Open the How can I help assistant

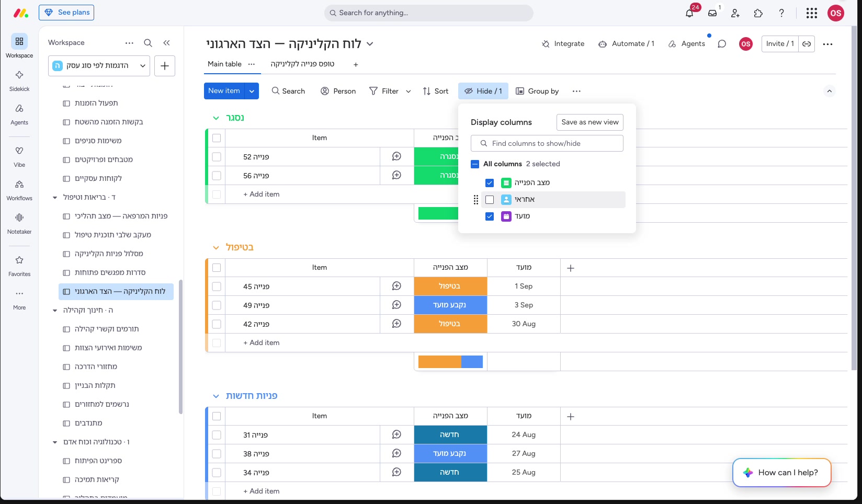[782, 473]
